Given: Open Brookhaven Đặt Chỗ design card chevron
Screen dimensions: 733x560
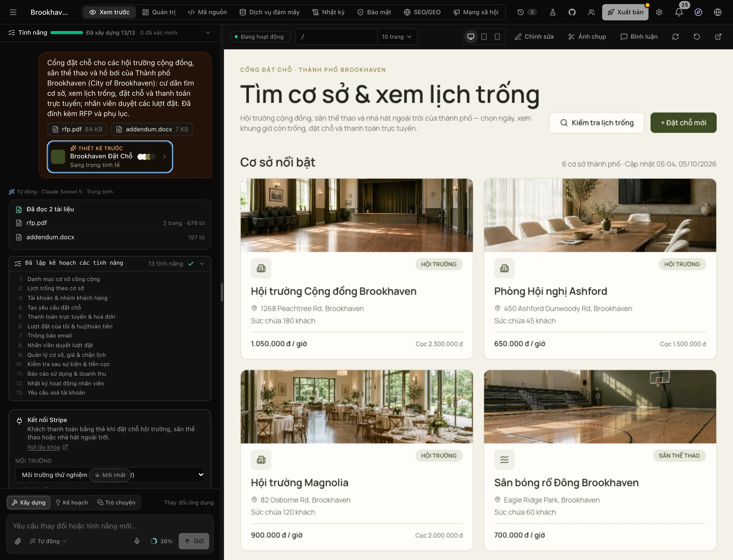Looking at the screenshot, I should click(164, 157).
